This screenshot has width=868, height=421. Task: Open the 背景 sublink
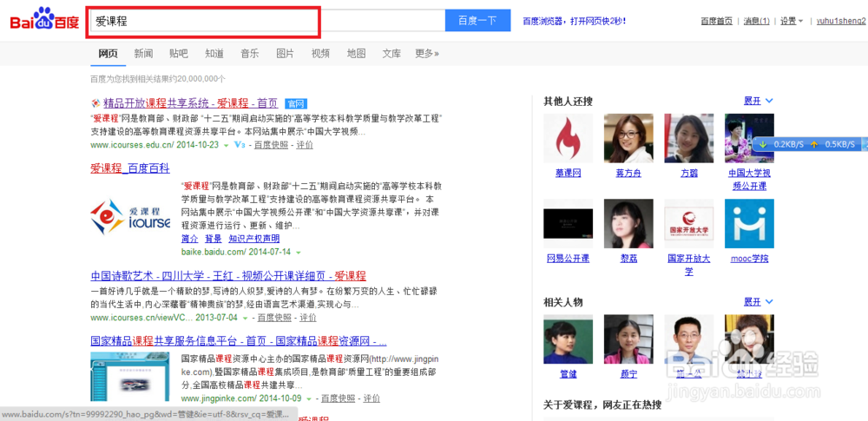pyautogui.click(x=214, y=239)
